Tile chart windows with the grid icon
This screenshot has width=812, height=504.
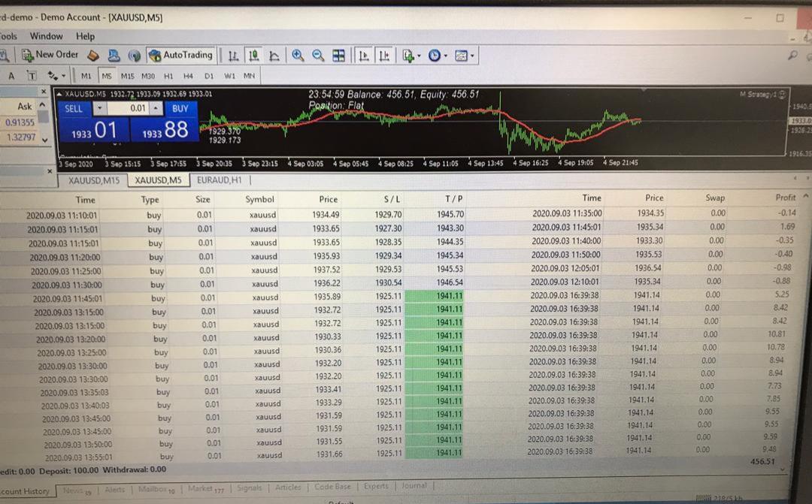coord(338,56)
